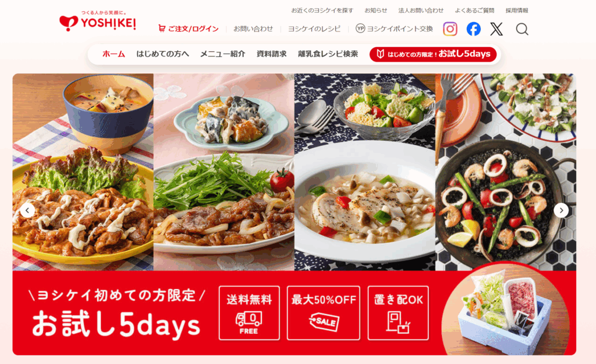
Task: Open the X social media icon
Action: (x=496, y=29)
